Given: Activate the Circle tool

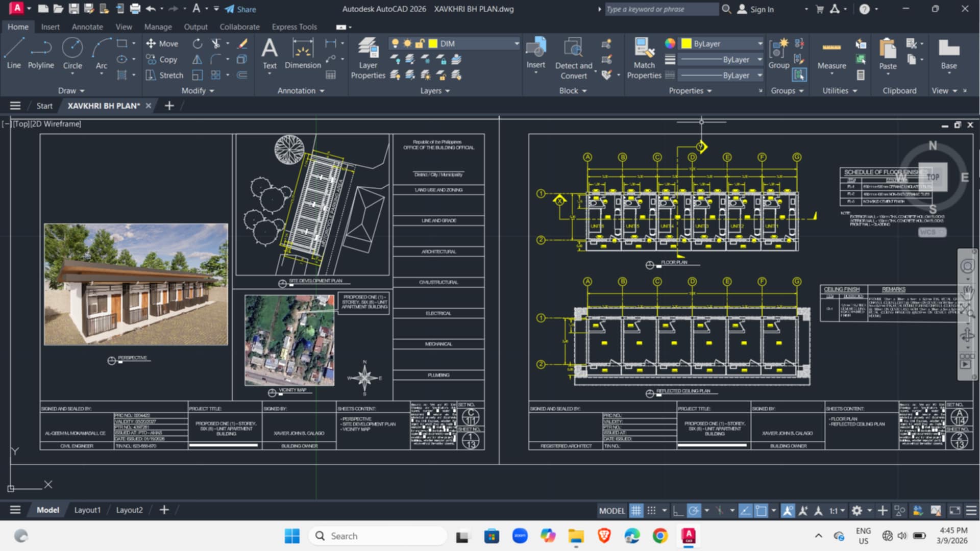Looking at the screenshot, I should click(x=72, y=54).
